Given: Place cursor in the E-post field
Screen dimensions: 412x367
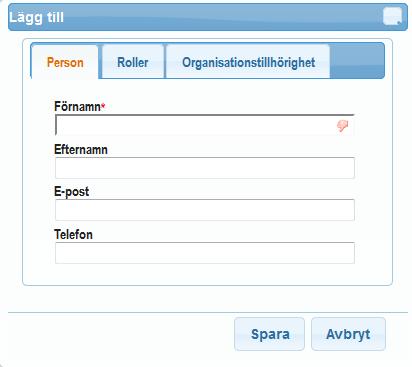Looking at the screenshot, I should [205, 210].
